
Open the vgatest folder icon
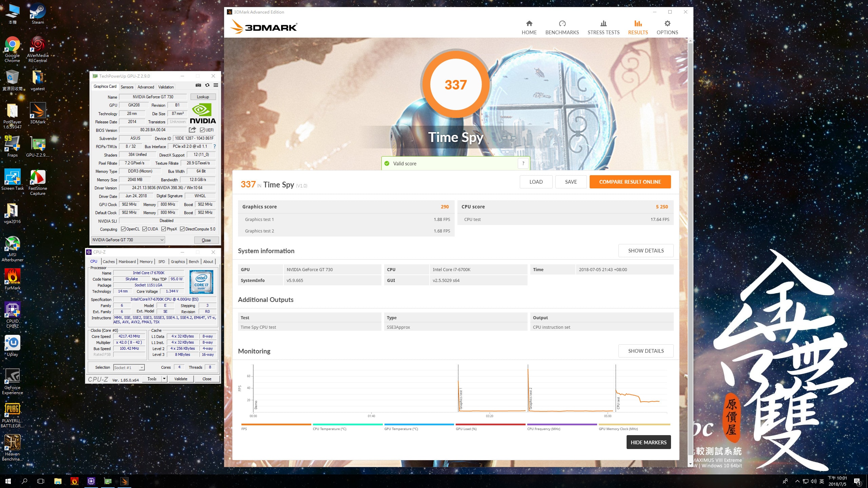pos(38,81)
